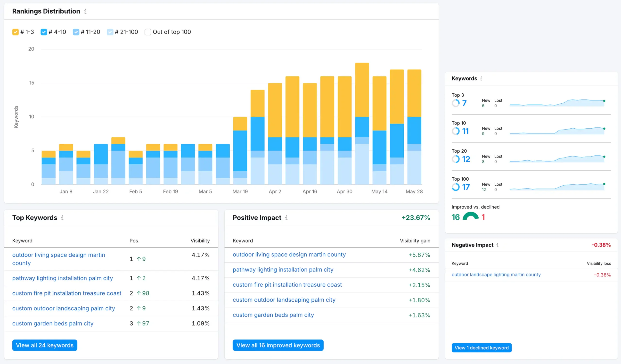Disable the # 21-100 legend checkbox
The height and width of the screenshot is (364, 621).
click(x=110, y=32)
